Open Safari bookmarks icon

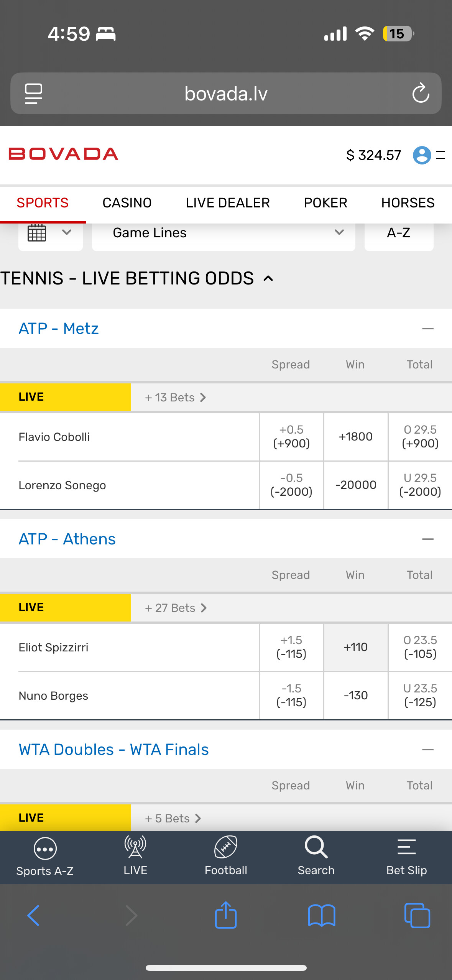pos(322,915)
